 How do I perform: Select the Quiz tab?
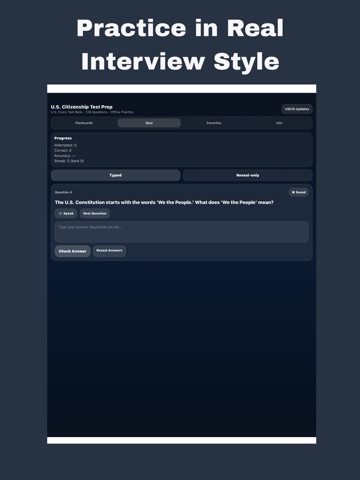click(x=149, y=123)
